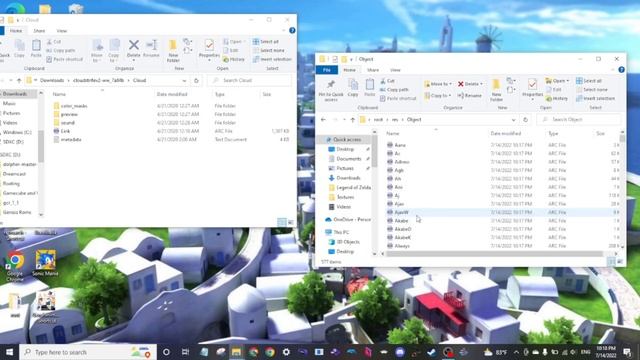Click the Paste icon in Object window ribbon
640x360 pixels.
point(370,88)
